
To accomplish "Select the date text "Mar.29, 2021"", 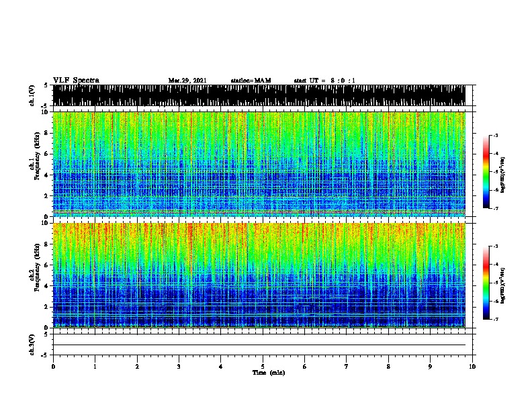I will coord(187,81).
